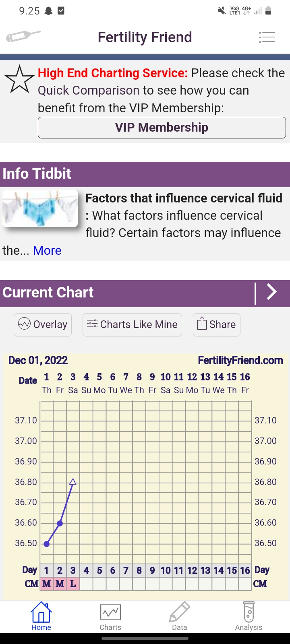Open the hamburger menu icon

point(267,37)
